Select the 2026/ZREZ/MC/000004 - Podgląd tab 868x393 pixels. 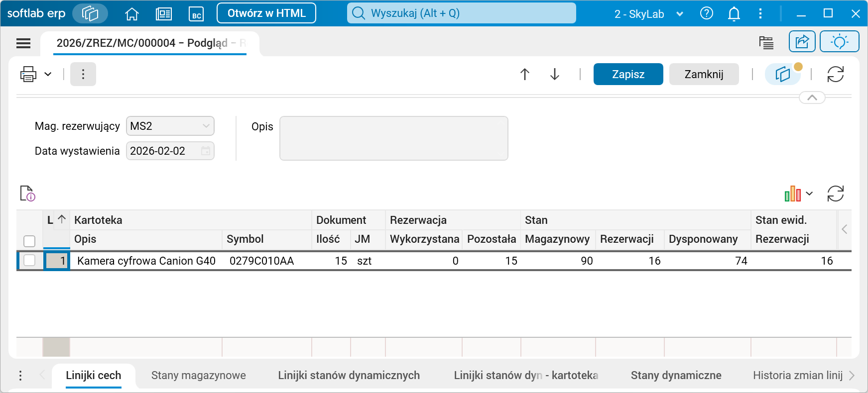[x=149, y=43]
